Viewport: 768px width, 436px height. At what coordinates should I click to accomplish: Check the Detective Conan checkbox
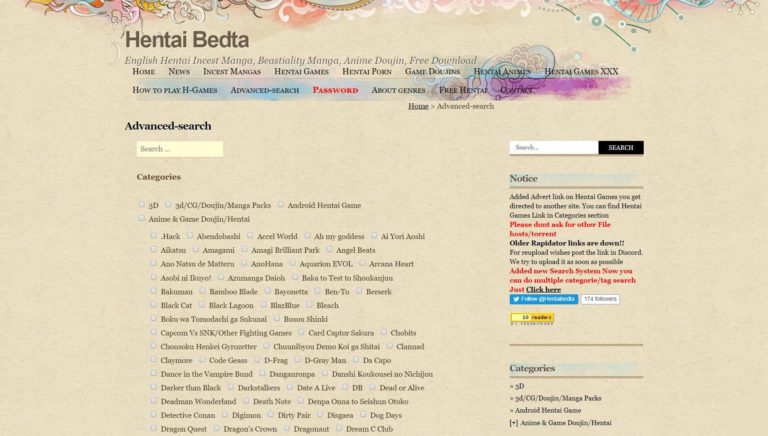[x=154, y=414]
